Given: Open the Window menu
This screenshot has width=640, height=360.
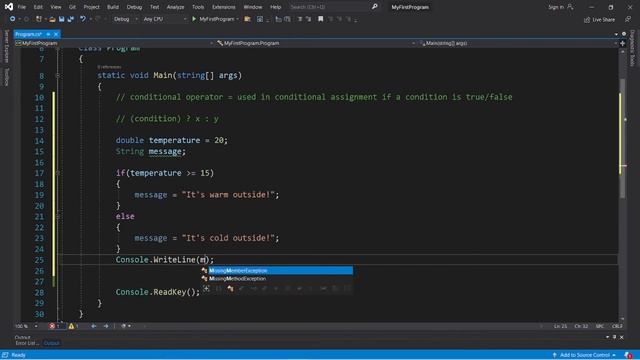Looking at the screenshot, I should tap(253, 7).
